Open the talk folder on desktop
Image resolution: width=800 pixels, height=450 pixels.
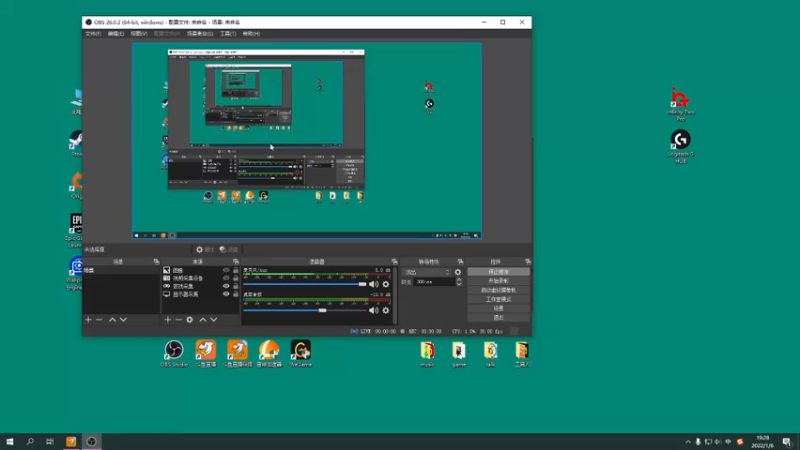coord(490,355)
